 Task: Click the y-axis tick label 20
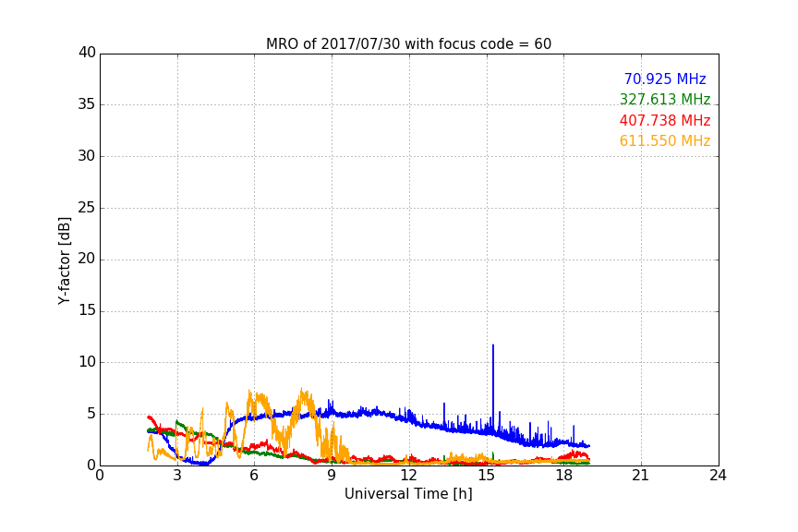(x=87, y=260)
